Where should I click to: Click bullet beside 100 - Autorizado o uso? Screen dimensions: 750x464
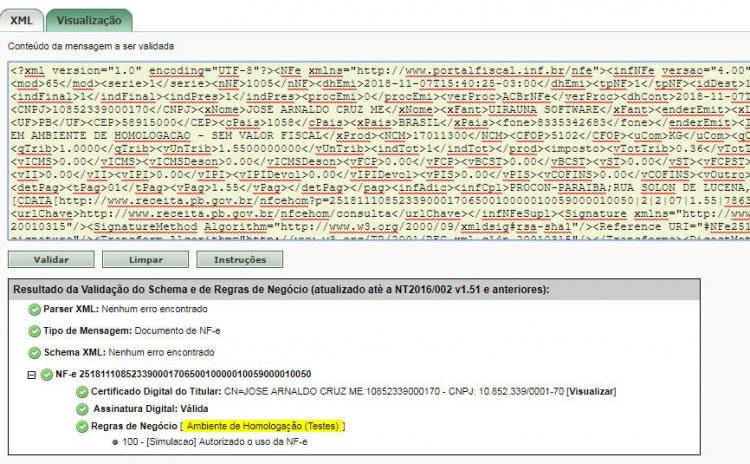tap(115, 442)
